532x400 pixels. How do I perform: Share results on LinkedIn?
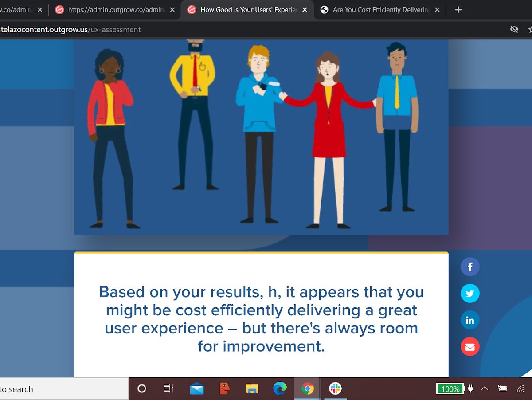[x=470, y=320]
